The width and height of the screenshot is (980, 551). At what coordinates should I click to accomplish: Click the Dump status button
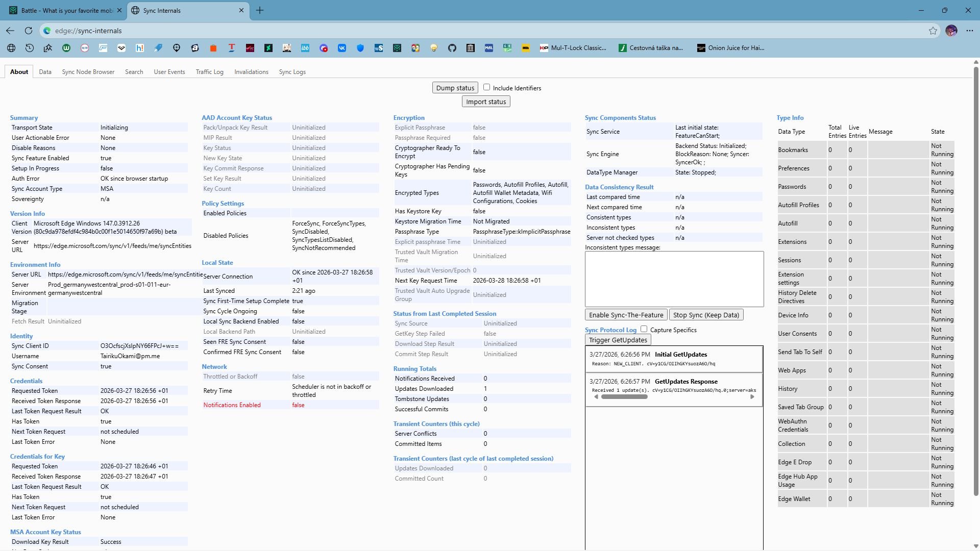[x=455, y=88]
